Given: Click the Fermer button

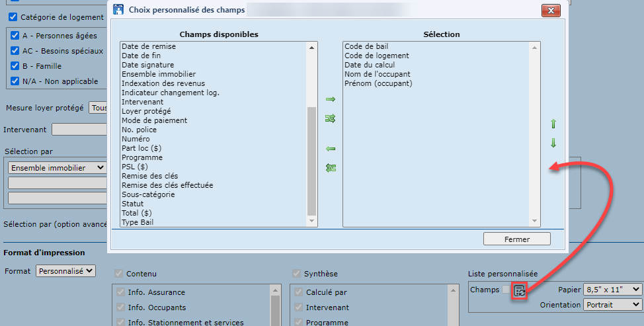Looking at the screenshot, I should (516, 239).
